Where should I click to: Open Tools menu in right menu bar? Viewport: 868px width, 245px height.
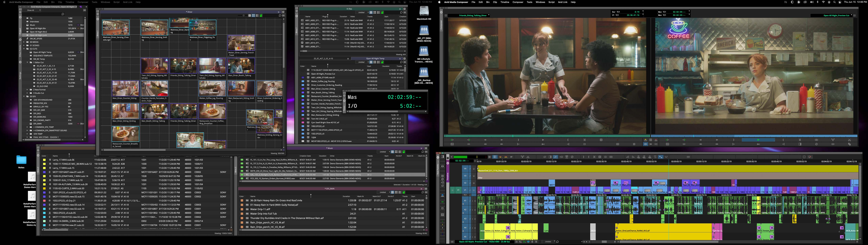point(530,2)
